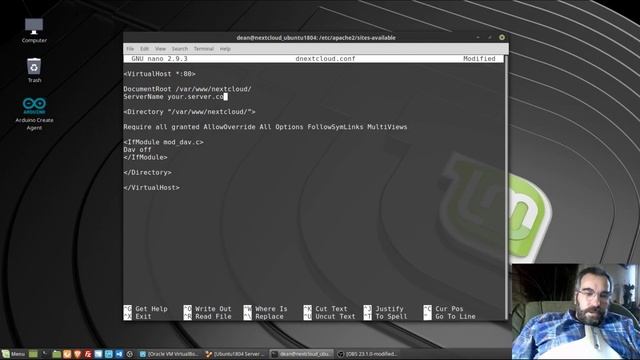Viewport: 640px width, 360px height.
Task: Launch the Arduino Create Agent desktop icon
Action: [x=34, y=114]
